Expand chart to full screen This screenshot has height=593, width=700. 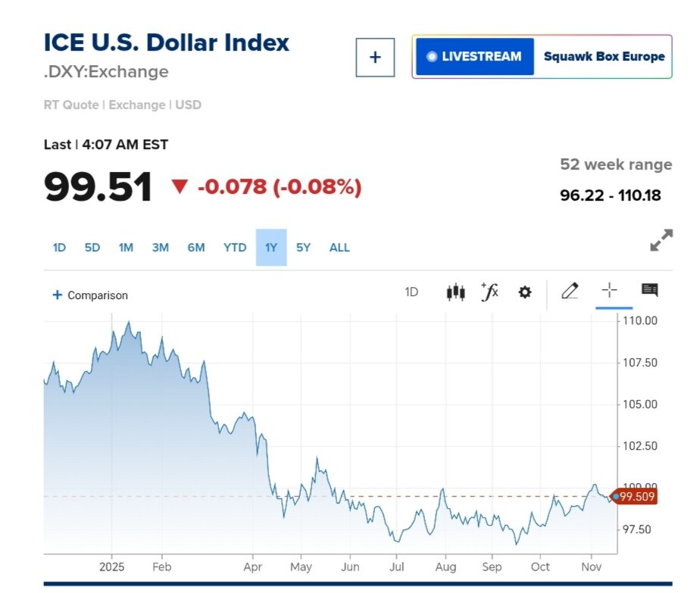tap(661, 240)
